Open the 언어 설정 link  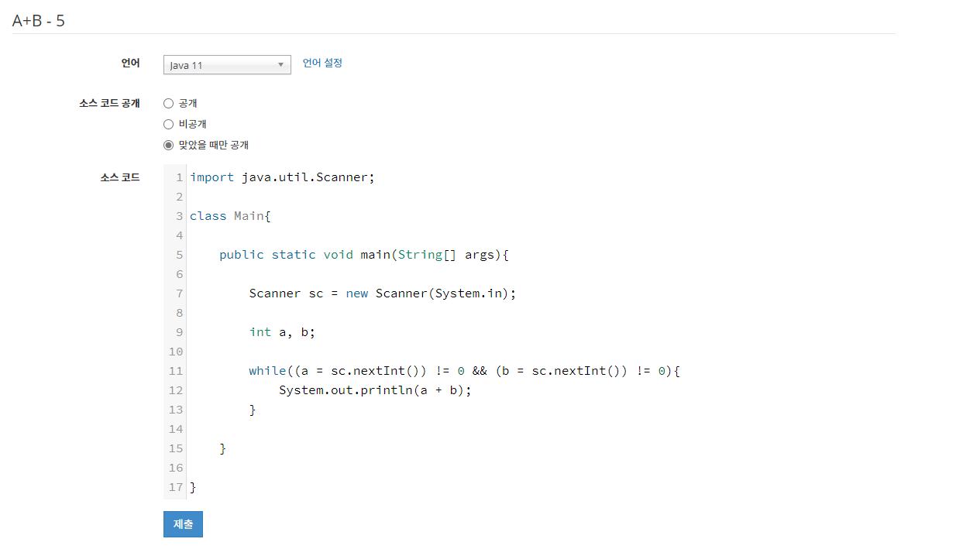322,63
